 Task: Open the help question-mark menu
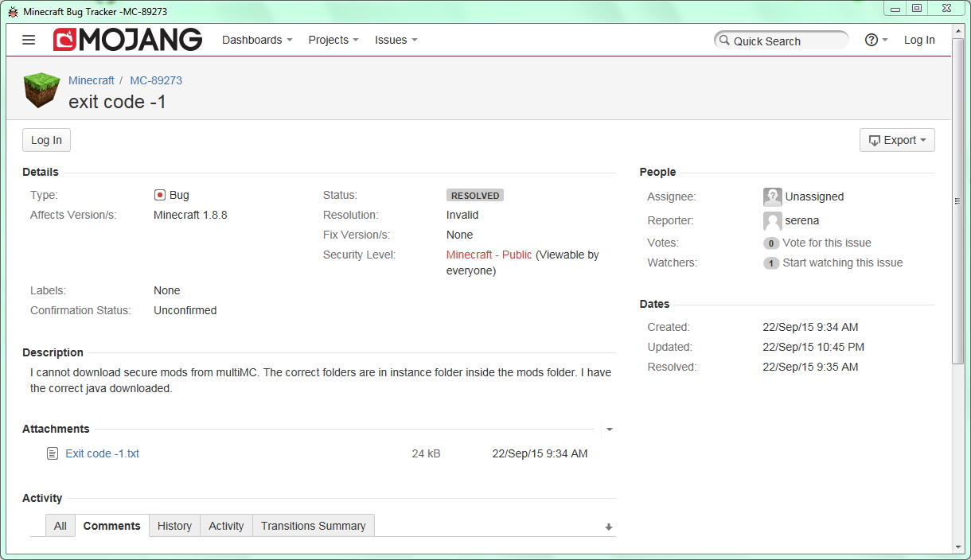tap(872, 40)
